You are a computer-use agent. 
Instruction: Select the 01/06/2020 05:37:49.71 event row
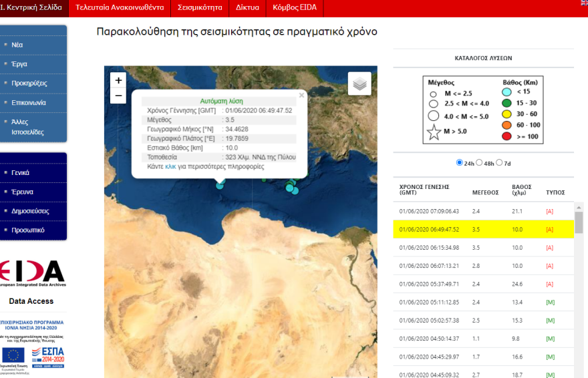483,284
